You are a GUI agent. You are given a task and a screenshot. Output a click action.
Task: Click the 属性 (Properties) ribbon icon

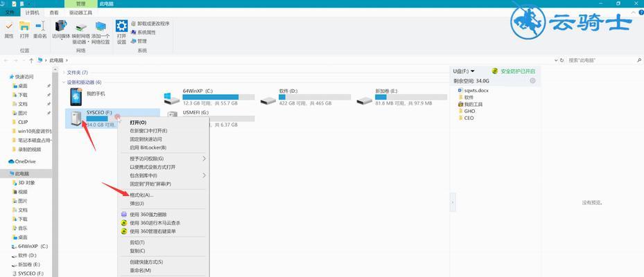[x=8, y=30]
